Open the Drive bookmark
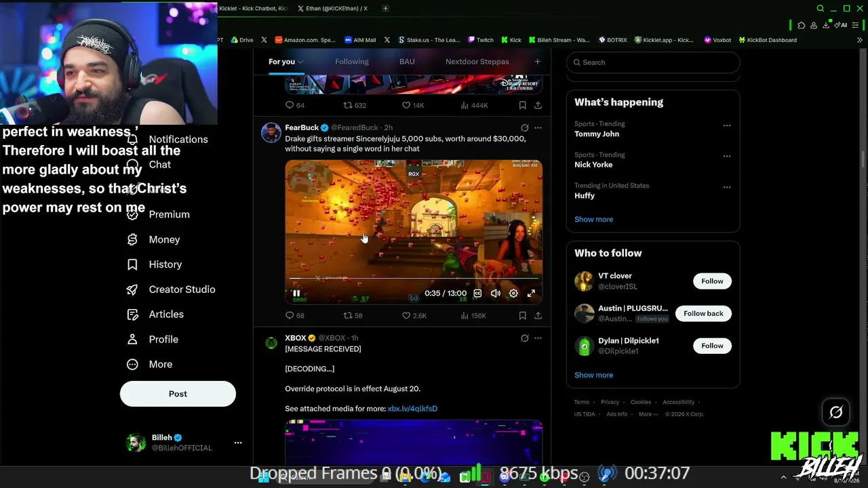The height and width of the screenshot is (488, 868). 242,40
